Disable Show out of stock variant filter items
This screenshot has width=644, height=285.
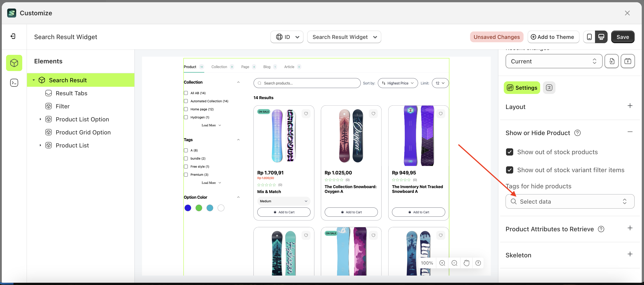coord(510,170)
